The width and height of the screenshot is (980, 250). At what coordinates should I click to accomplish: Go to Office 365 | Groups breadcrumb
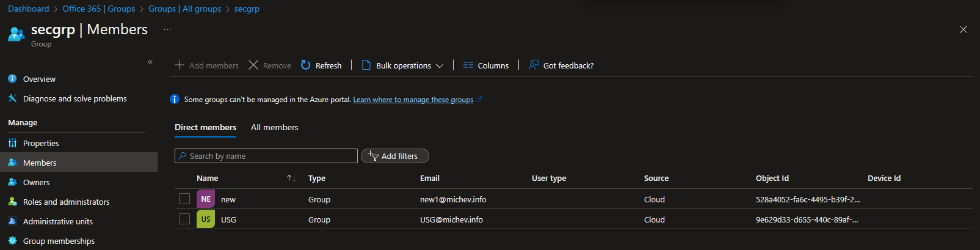(99, 9)
